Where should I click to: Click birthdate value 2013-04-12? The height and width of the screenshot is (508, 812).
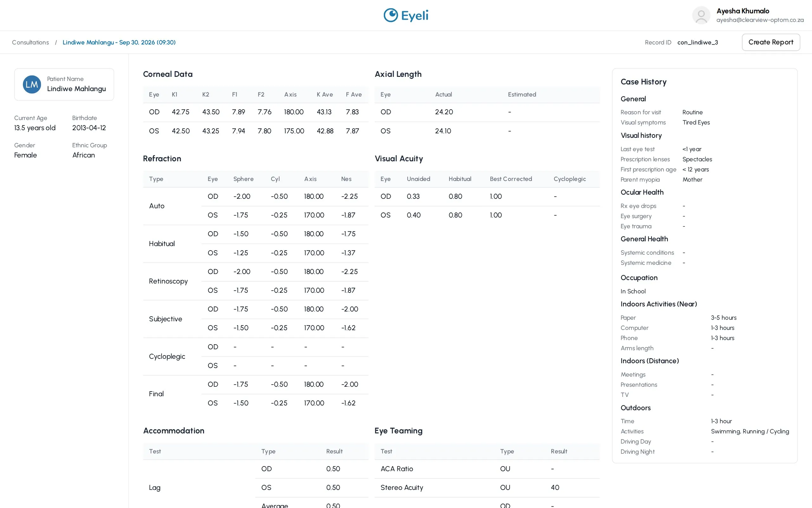click(x=89, y=128)
